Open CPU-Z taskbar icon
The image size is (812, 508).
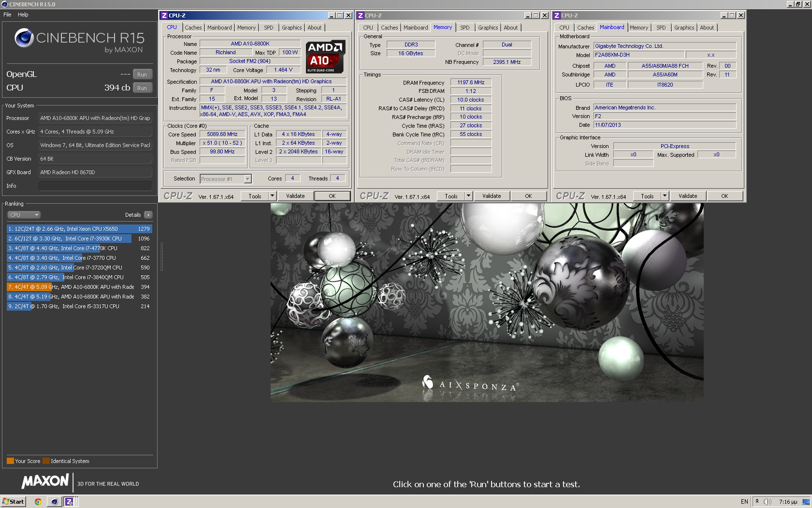(x=69, y=502)
